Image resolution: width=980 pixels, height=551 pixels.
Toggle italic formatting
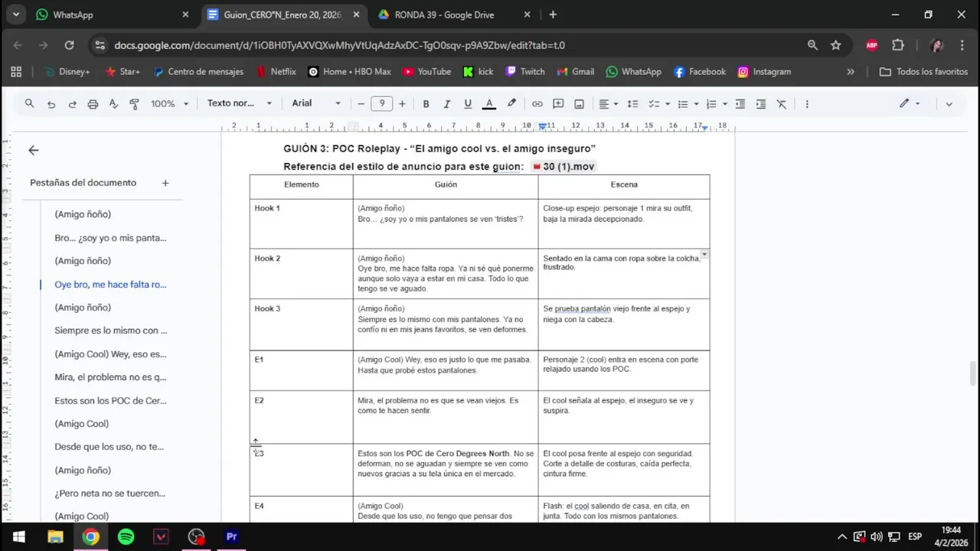[446, 104]
